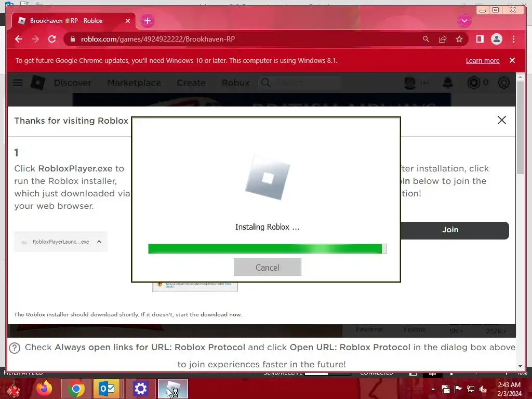Click the 'Installing Roblox ...' text
Image resolution: width=532 pixels, height=399 pixels.
pos(268,227)
